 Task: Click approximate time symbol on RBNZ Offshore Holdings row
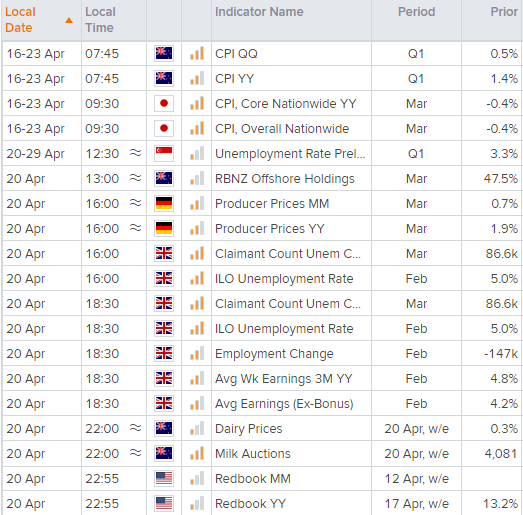135,178
